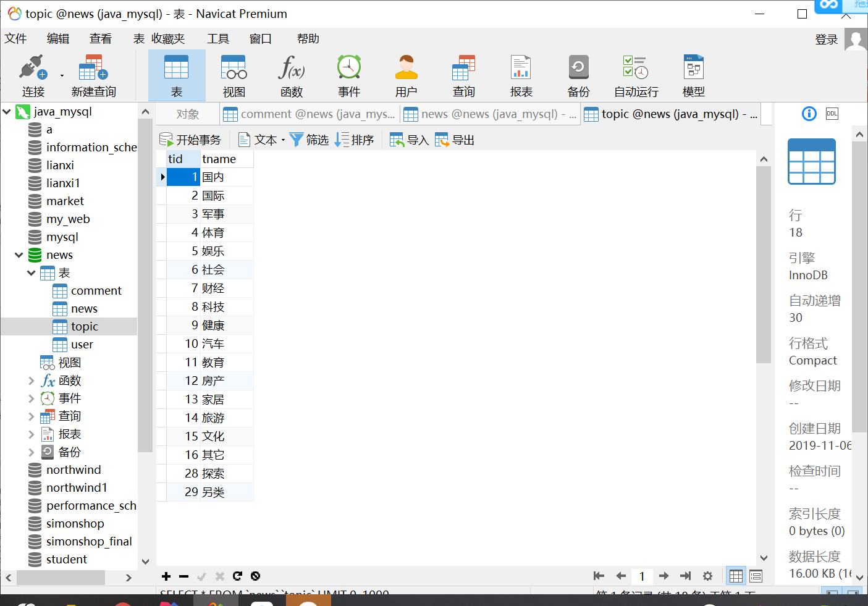The width and height of the screenshot is (868, 606).
Task: Click the 导入 import button
Action: click(x=409, y=140)
